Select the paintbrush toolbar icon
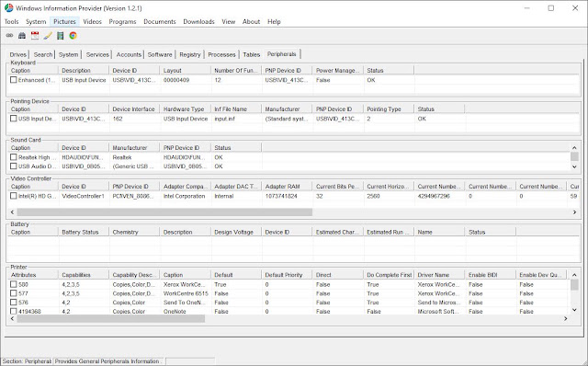588x366 pixels. coord(48,36)
